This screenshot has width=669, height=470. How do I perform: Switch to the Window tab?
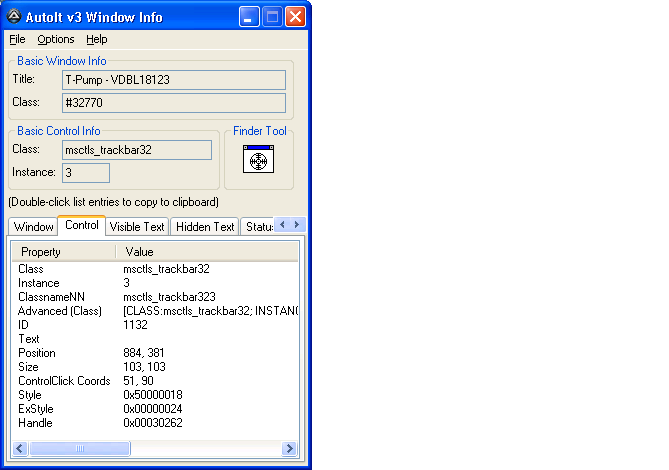click(x=33, y=227)
